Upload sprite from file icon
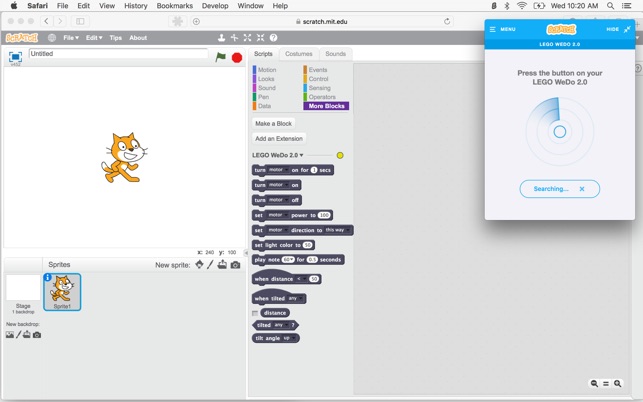The image size is (643, 402). 222,265
